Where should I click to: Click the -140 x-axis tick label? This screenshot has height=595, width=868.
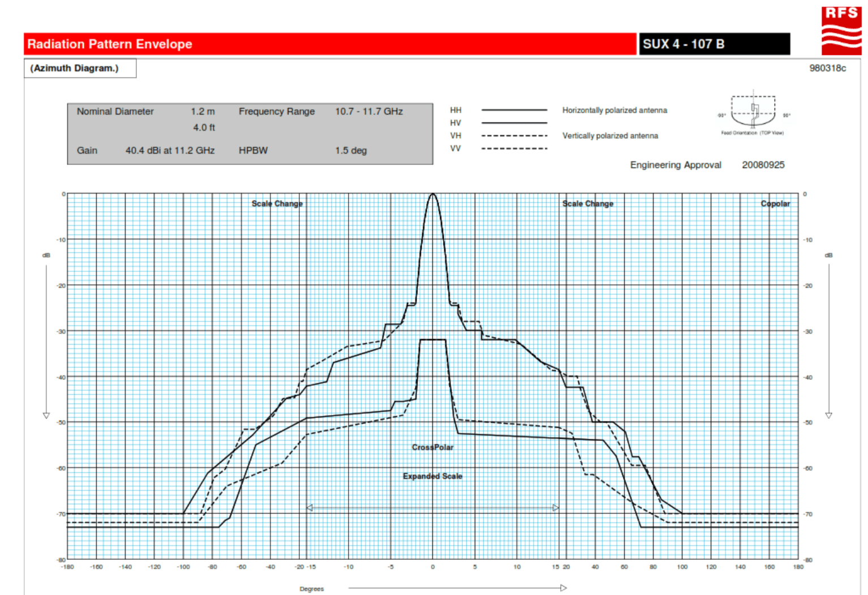point(125,567)
